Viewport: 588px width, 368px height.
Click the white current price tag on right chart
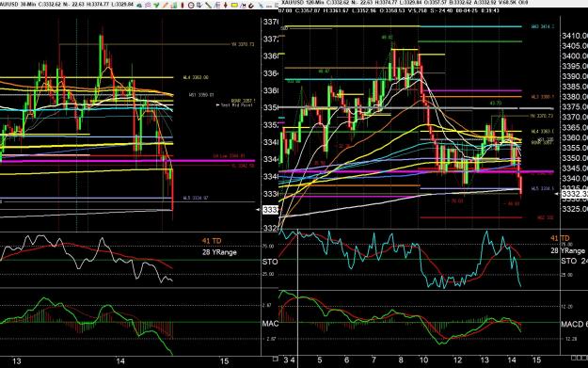click(575, 194)
